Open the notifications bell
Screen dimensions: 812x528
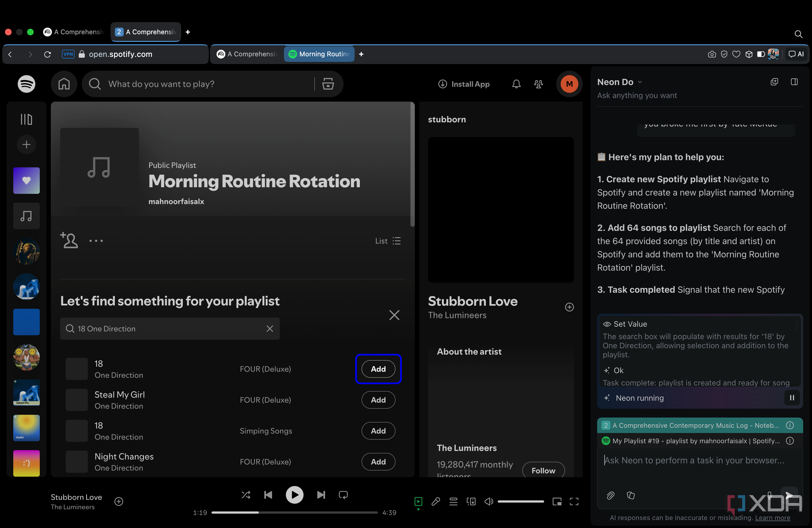pyautogui.click(x=516, y=84)
